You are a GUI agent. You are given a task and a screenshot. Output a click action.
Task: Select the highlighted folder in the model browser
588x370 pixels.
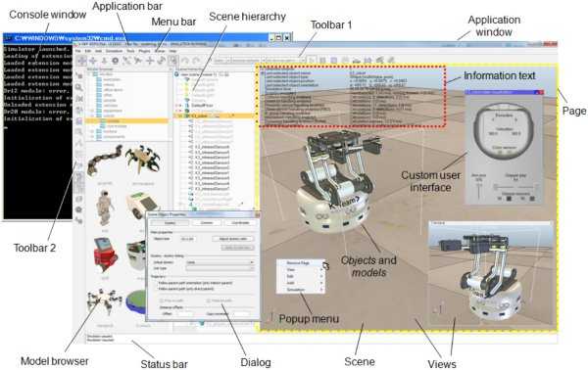click(x=127, y=121)
